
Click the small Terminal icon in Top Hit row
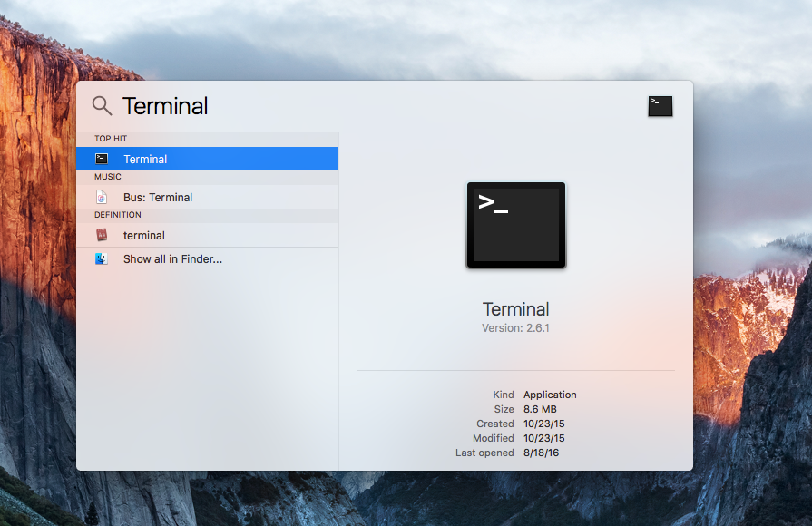(x=102, y=159)
